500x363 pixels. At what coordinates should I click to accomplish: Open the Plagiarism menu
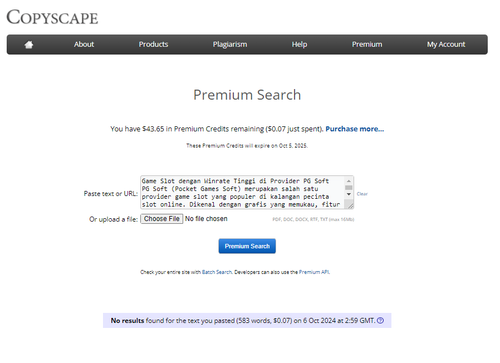pos(230,44)
